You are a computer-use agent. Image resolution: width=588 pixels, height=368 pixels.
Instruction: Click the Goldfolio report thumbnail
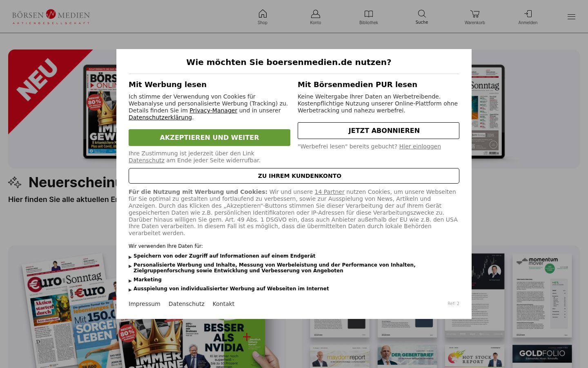pos(542,356)
